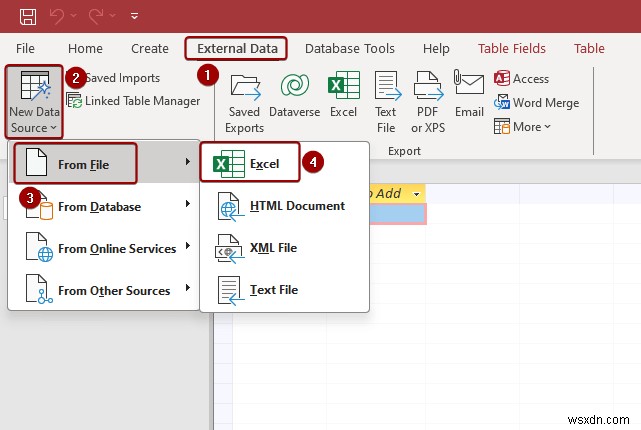
Task: Import from Text File in submenu
Action: 285,290
